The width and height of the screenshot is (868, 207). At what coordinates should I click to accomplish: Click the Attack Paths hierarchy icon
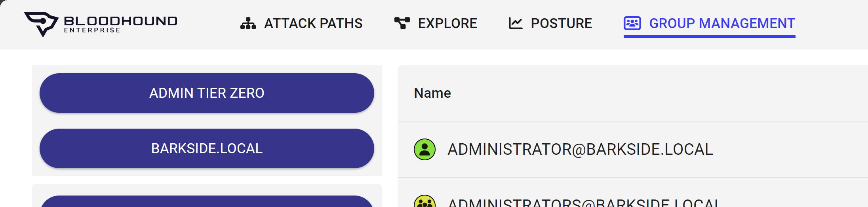tap(248, 23)
